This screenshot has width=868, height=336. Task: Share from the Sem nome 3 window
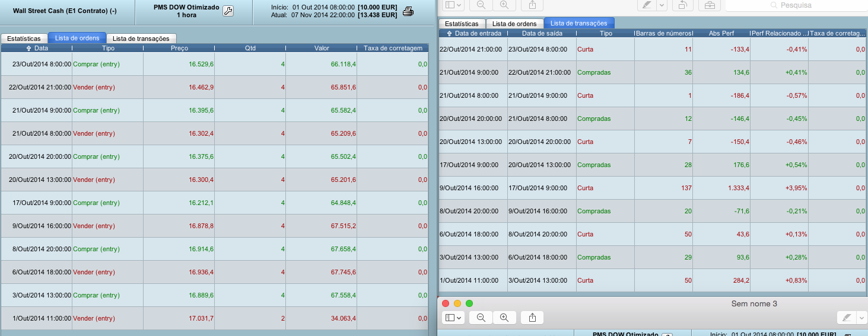[532, 318]
